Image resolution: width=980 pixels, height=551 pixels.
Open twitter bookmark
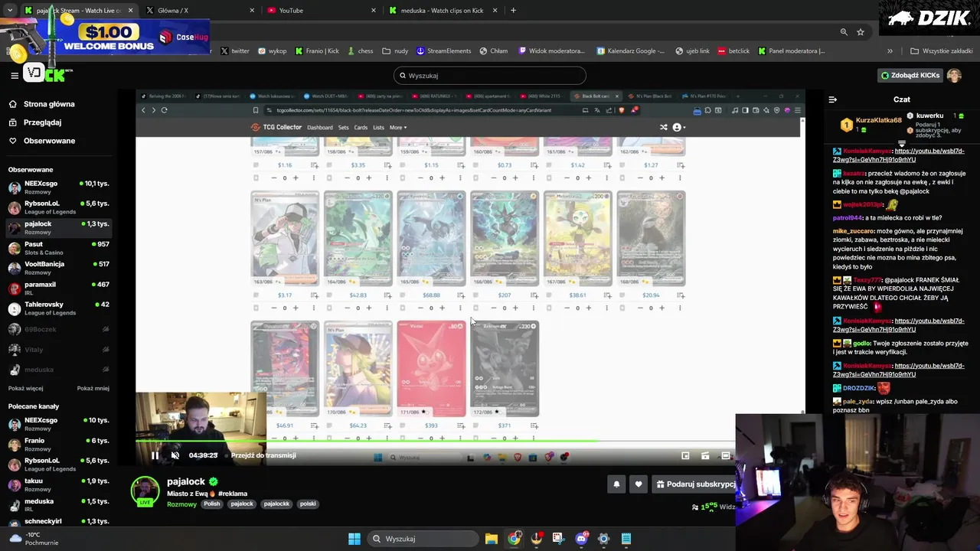235,51
